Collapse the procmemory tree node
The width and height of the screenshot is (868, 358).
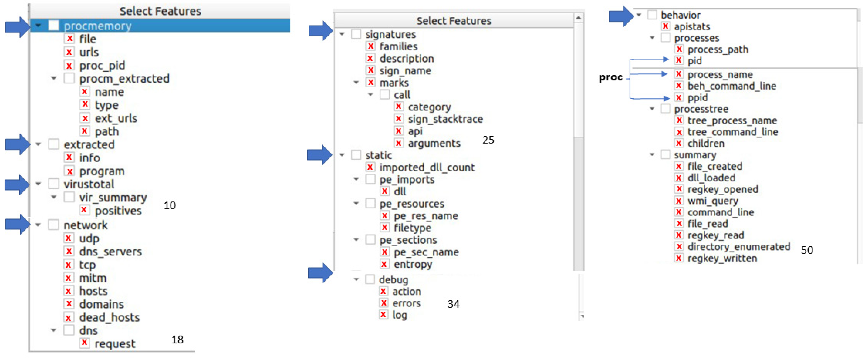point(38,26)
